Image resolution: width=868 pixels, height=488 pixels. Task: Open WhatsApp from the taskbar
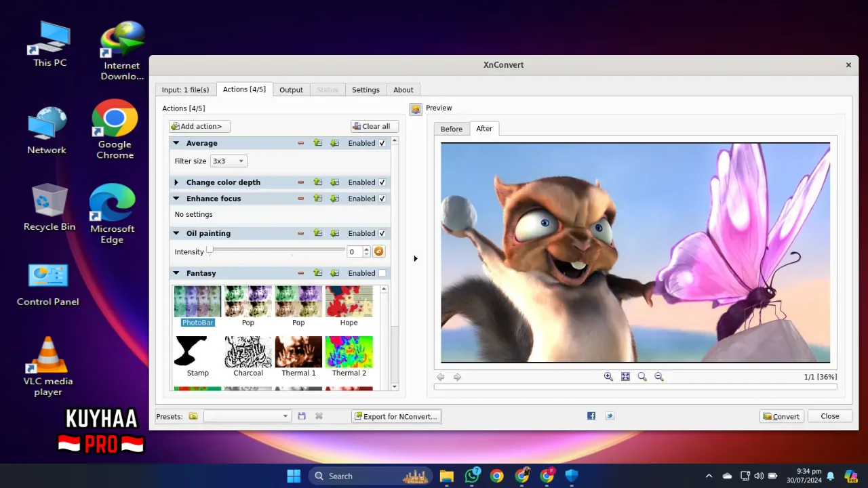click(472, 476)
